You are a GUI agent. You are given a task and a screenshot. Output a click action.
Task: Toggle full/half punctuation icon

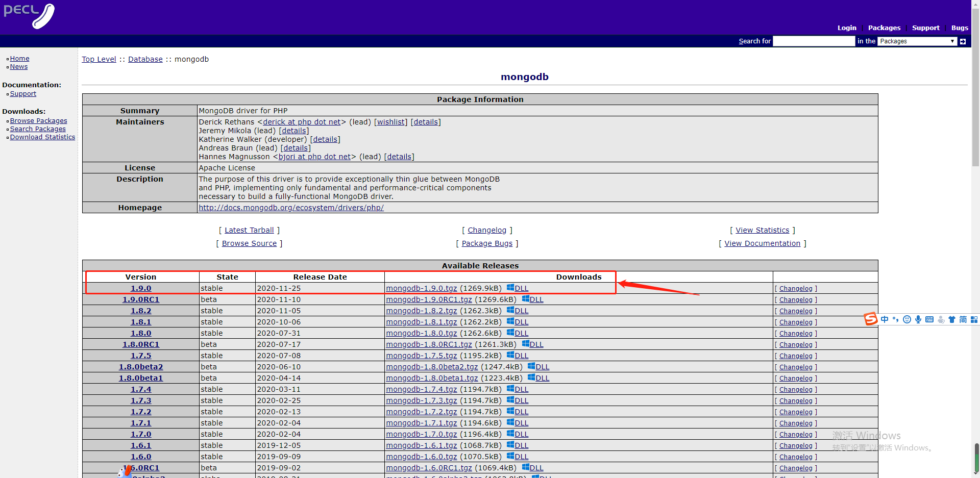(x=896, y=319)
